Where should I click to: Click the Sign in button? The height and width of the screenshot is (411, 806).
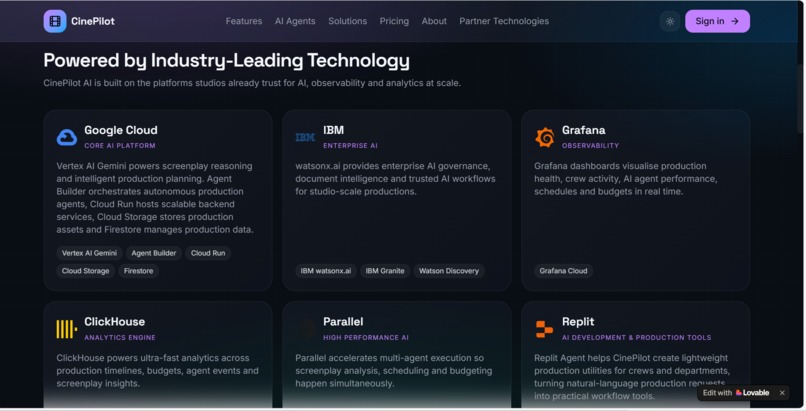point(717,21)
